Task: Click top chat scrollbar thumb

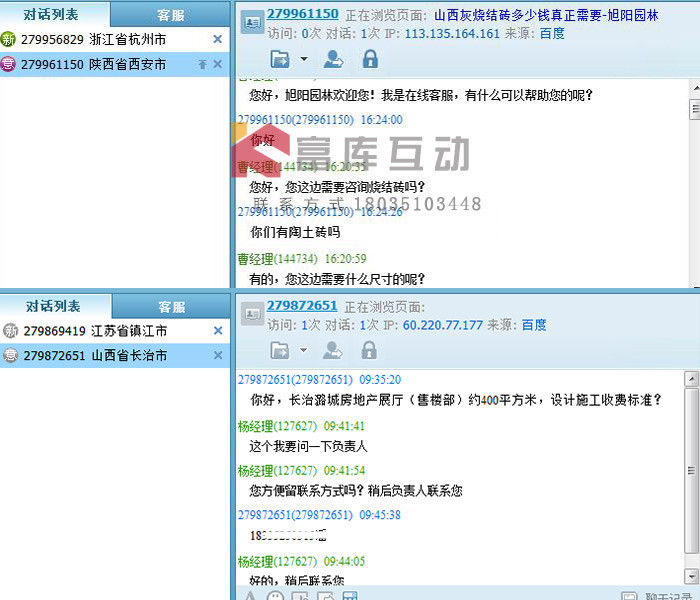Action: point(695,109)
